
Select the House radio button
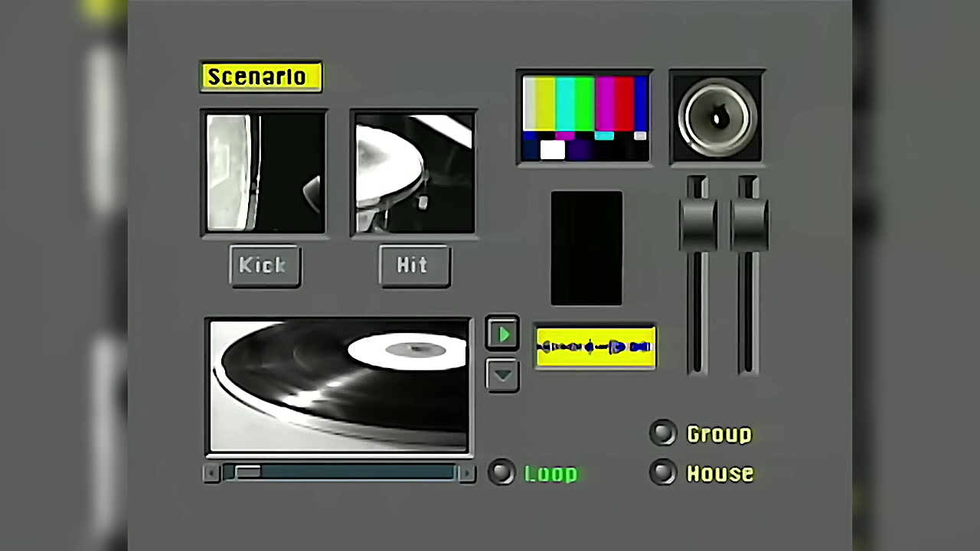[663, 472]
